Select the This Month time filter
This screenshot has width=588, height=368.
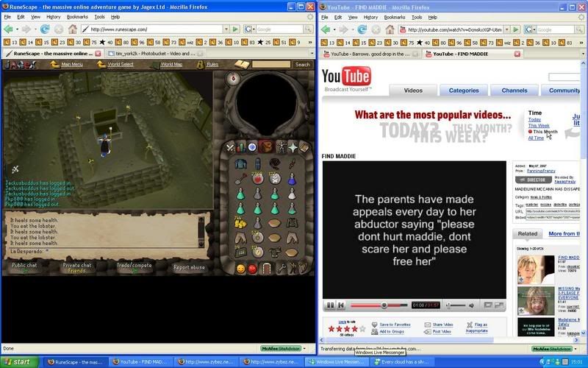click(x=545, y=132)
